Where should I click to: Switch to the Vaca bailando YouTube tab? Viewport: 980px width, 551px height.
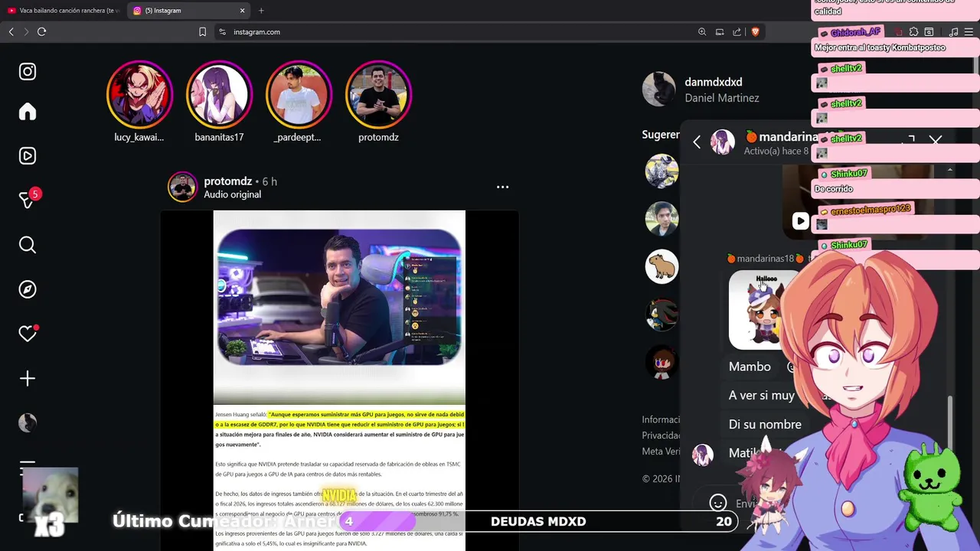[x=64, y=11]
